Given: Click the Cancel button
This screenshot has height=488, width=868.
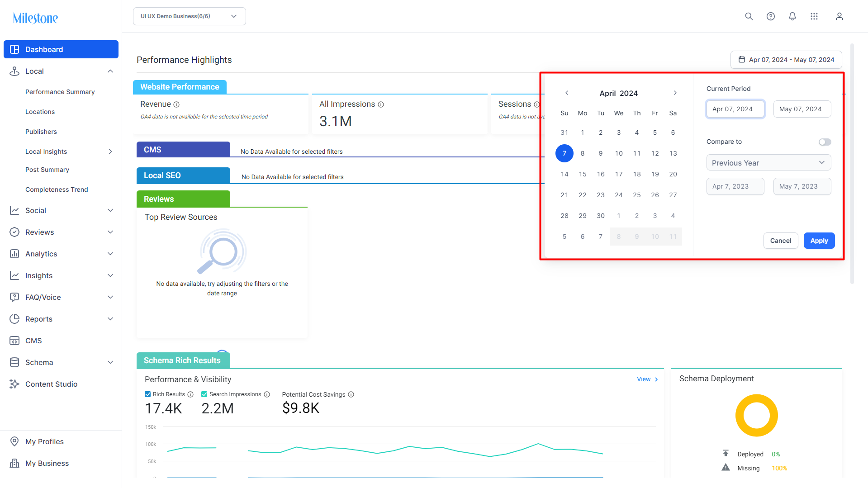Looking at the screenshot, I should point(781,241).
